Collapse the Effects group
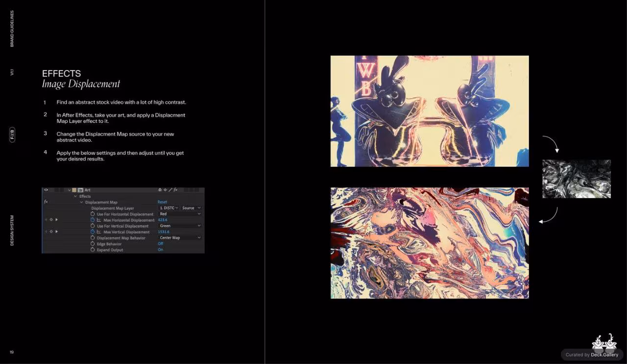Image resolution: width=627 pixels, height=364 pixels. (75, 196)
